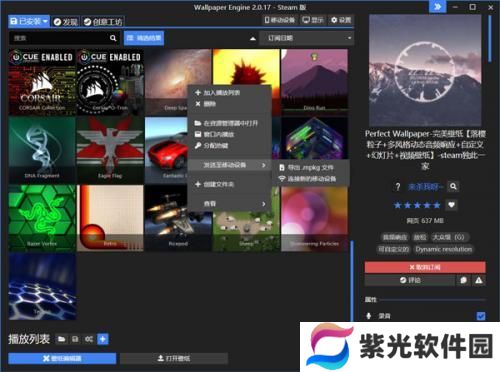This screenshot has height=372, width=500.
Task: Toggle the filter results blue button
Action: (x=144, y=38)
